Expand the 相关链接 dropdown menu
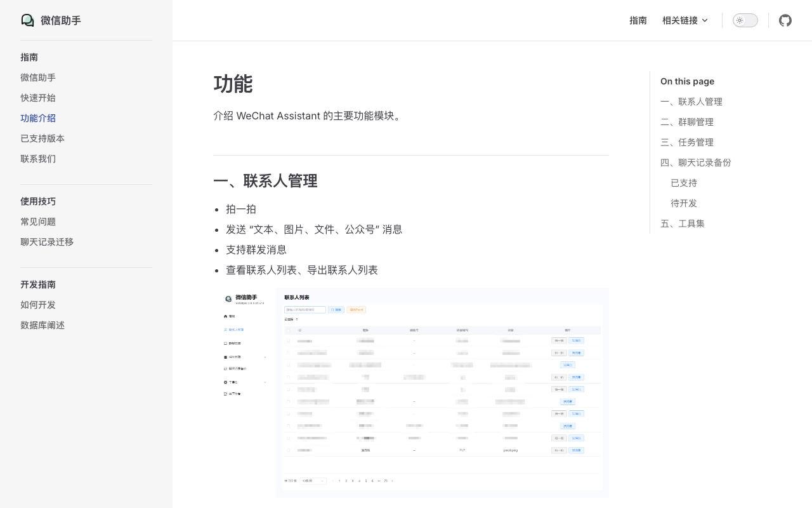This screenshot has width=812, height=508. (685, 20)
